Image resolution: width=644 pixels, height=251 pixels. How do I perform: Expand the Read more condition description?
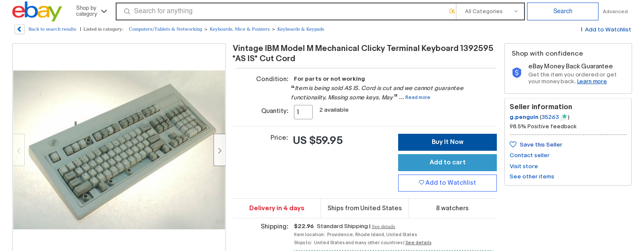click(418, 98)
